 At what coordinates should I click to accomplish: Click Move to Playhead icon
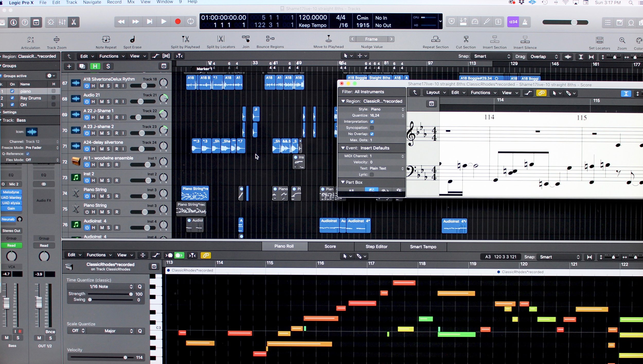[x=328, y=39]
